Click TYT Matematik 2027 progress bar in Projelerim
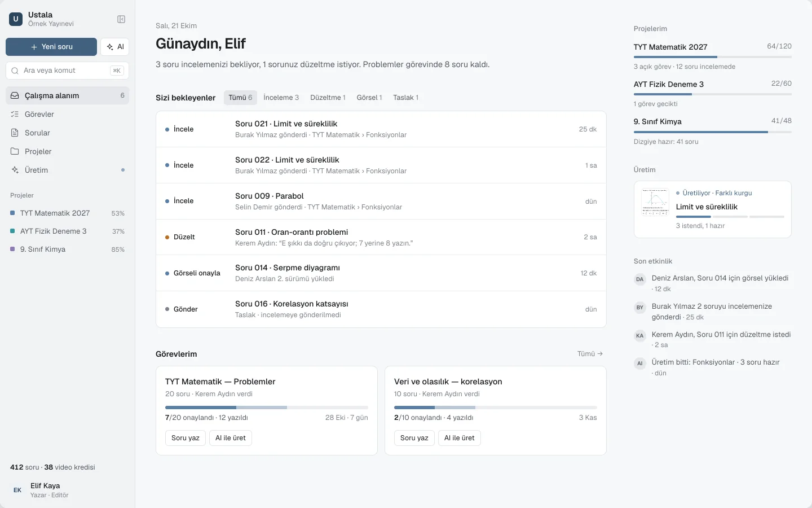 713,57
